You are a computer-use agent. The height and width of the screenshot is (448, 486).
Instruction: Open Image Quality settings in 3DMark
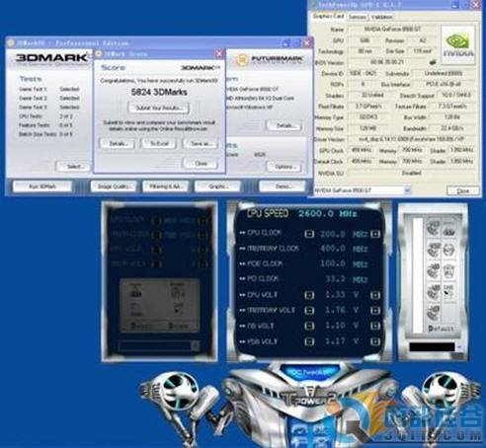pyautogui.click(x=113, y=187)
